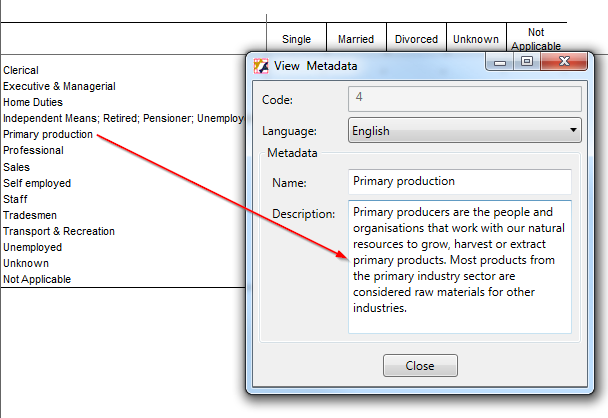Select the Tradesmen row label
The width and height of the screenshot is (608, 418).
click(x=30, y=215)
